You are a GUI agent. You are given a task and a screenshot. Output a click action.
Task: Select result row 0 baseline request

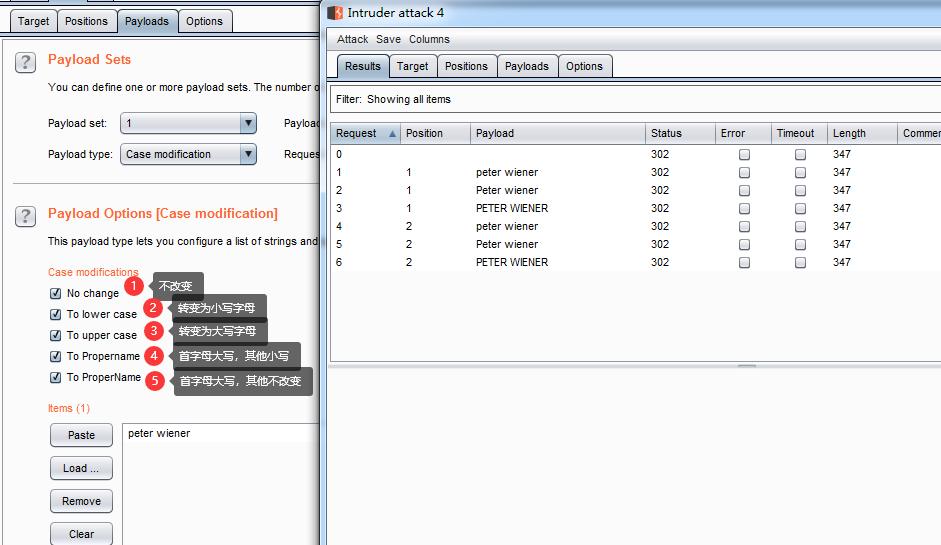(636, 155)
